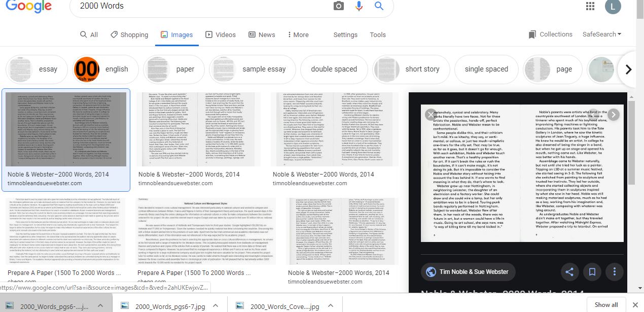
Task: Open the first selected Noble & Webster thumbnail
Action: point(66,129)
